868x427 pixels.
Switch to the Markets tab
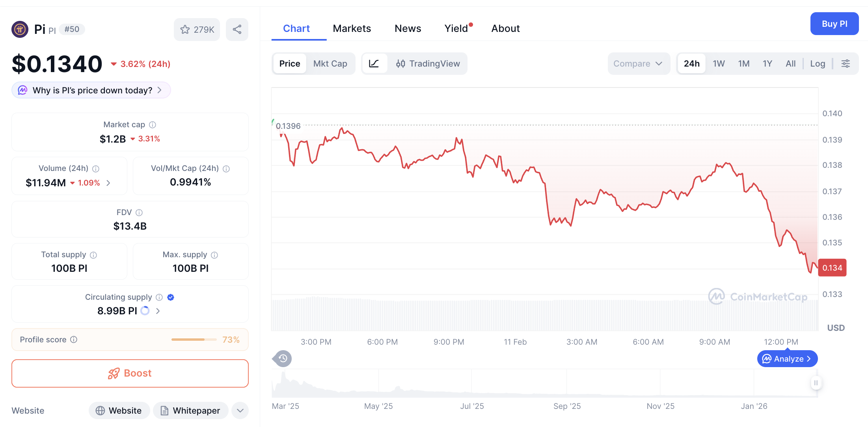tap(352, 28)
